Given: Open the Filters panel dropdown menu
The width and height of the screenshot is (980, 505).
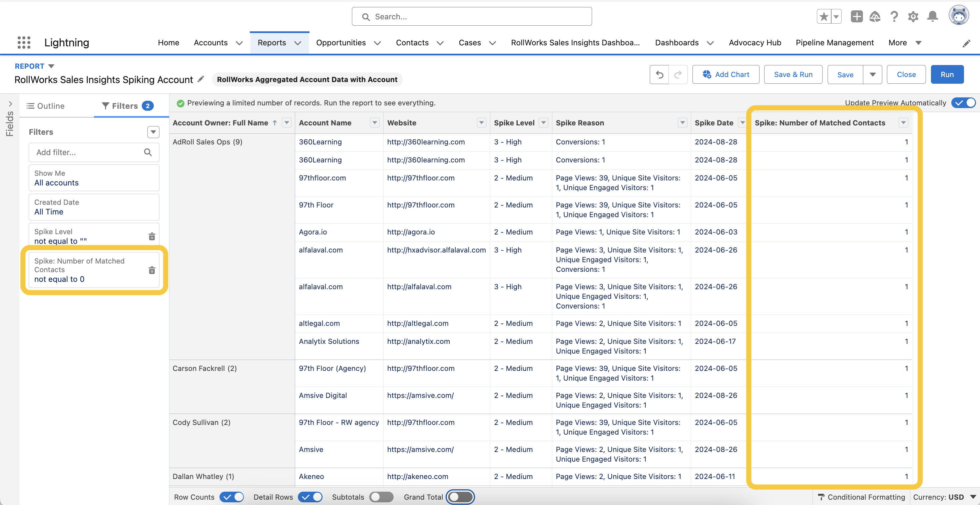Looking at the screenshot, I should click(153, 132).
